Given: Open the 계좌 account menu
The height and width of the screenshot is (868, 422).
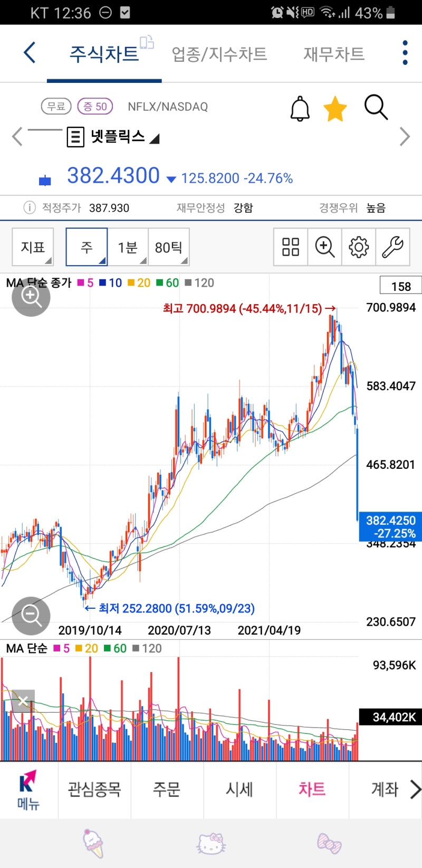Looking at the screenshot, I should click(385, 789).
